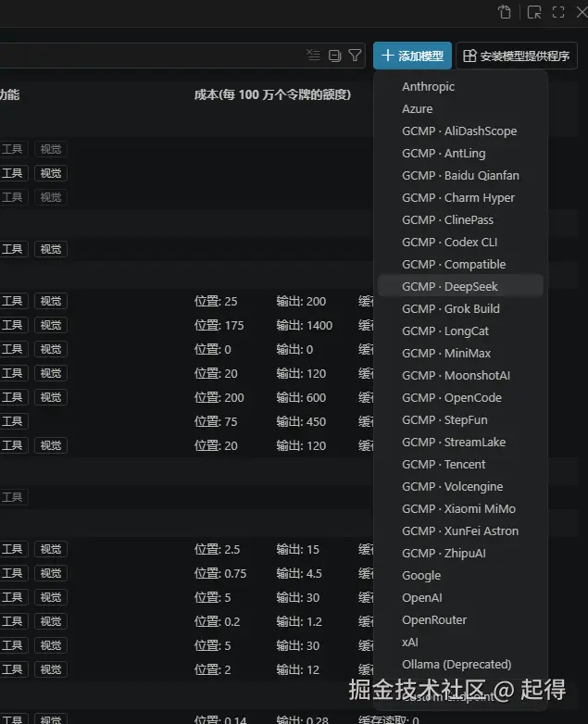The width and height of the screenshot is (588, 724).
Task: Choose GCMP · Baidu Qianfan
Action: (x=460, y=176)
